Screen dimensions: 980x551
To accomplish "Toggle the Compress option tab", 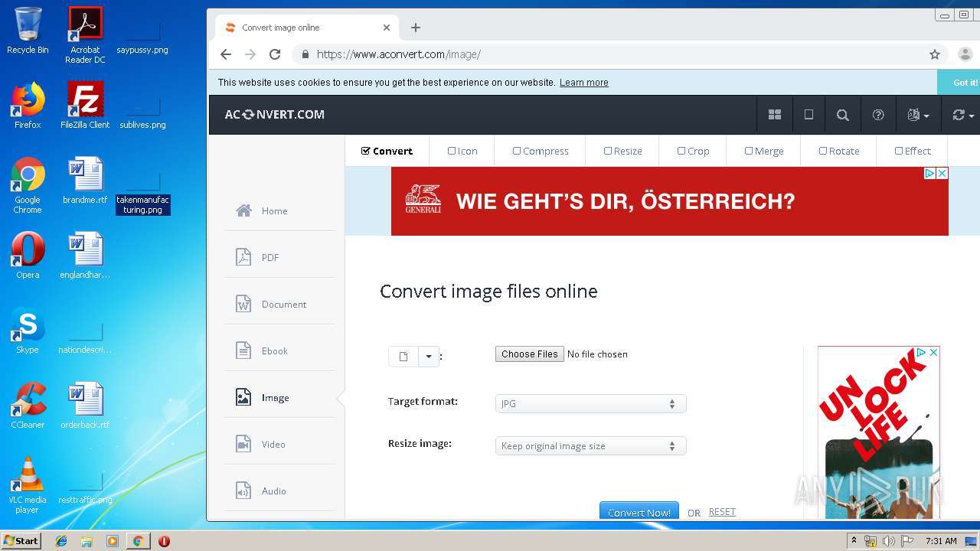I will point(541,151).
